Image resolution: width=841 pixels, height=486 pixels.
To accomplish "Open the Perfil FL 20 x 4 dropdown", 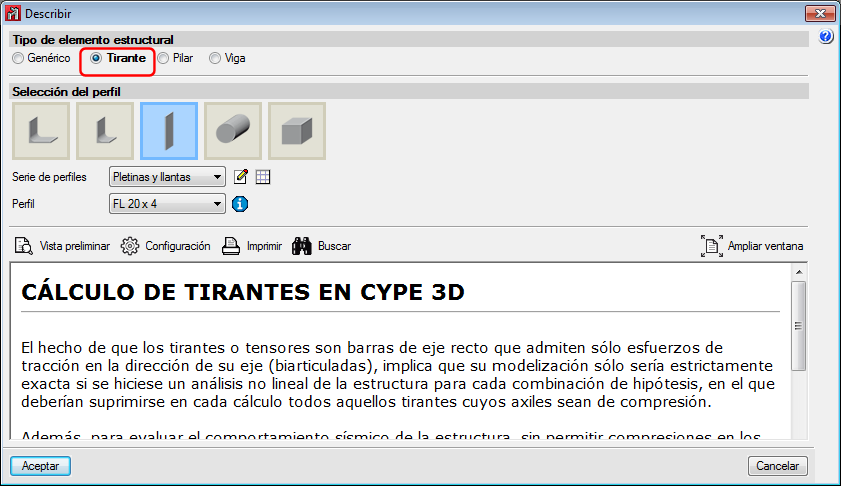I will pos(167,204).
